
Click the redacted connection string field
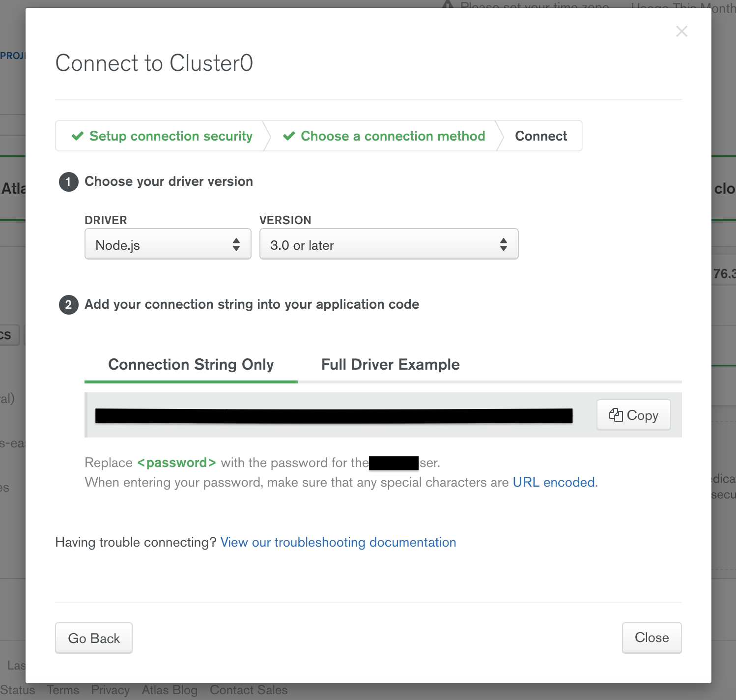334,416
